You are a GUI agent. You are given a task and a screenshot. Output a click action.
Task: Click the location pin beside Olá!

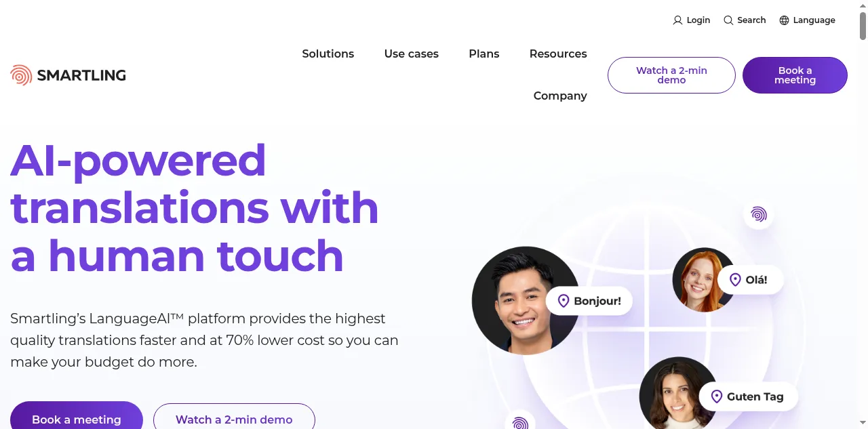735,280
